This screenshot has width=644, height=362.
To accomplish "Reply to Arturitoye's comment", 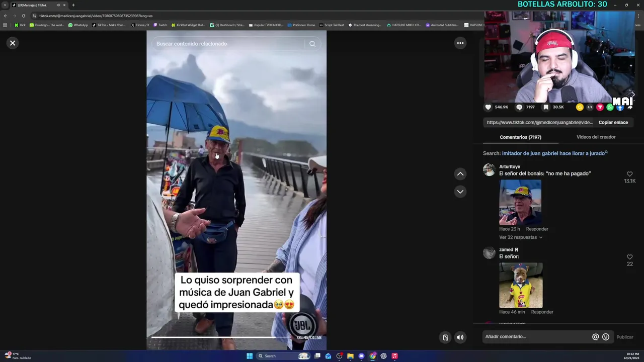I will (x=537, y=229).
